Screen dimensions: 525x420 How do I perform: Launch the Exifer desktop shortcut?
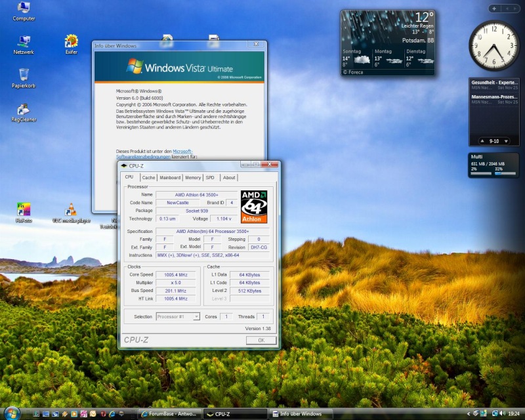tap(72, 45)
